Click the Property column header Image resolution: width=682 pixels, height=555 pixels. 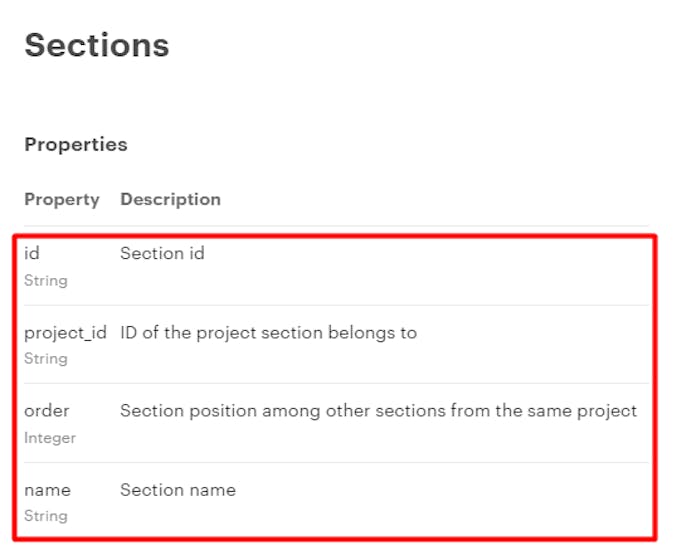pos(62,199)
